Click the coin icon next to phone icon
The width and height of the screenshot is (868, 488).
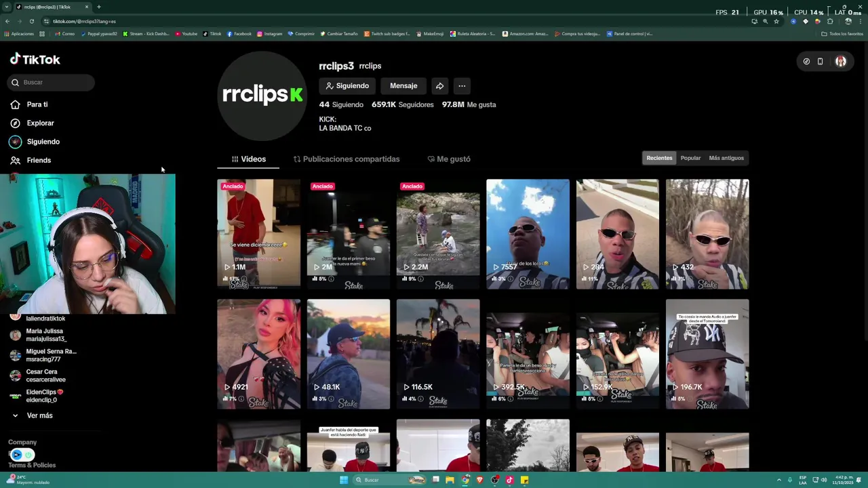point(806,62)
